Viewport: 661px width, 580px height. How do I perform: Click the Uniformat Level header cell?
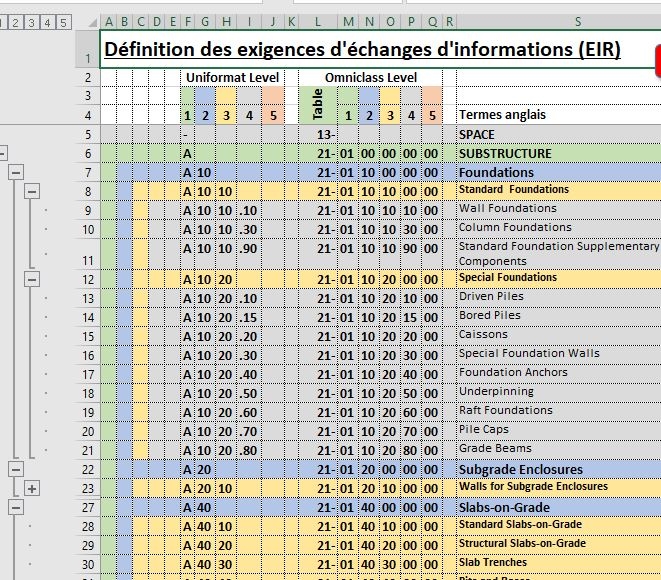[x=233, y=78]
